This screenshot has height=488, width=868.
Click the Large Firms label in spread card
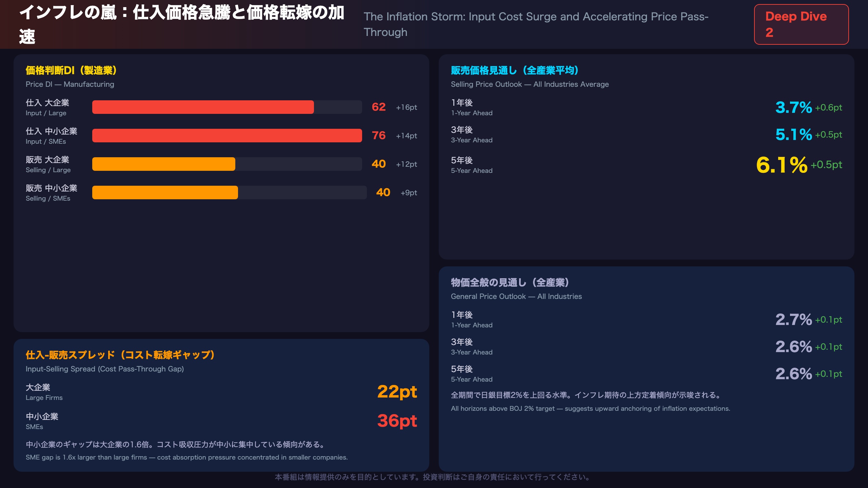click(44, 398)
